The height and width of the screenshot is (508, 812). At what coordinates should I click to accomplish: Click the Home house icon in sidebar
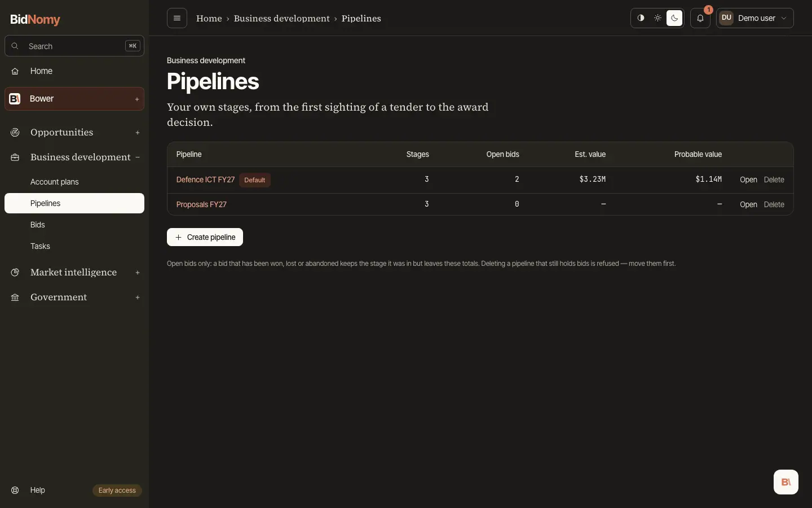click(15, 71)
